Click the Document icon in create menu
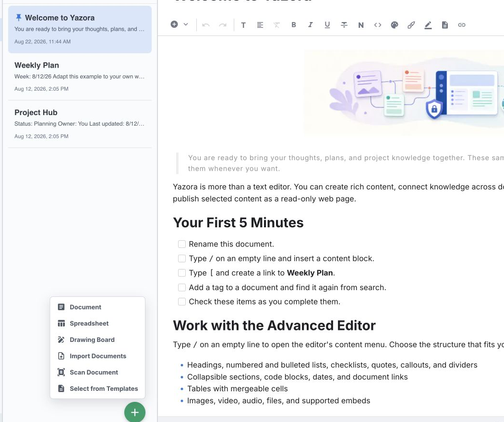 (61, 307)
